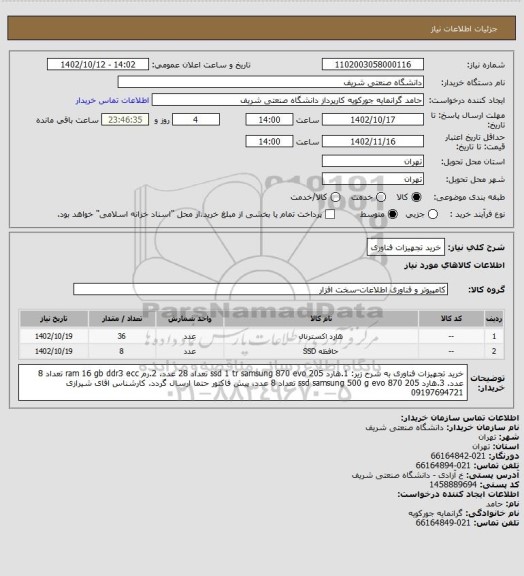Select the جزیی purchase type radio

point(433,214)
